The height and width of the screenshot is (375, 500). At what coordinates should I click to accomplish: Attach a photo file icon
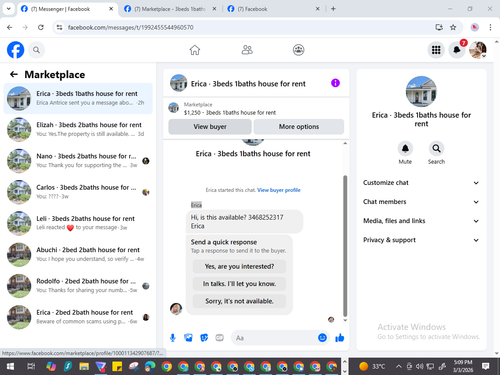[x=188, y=338]
